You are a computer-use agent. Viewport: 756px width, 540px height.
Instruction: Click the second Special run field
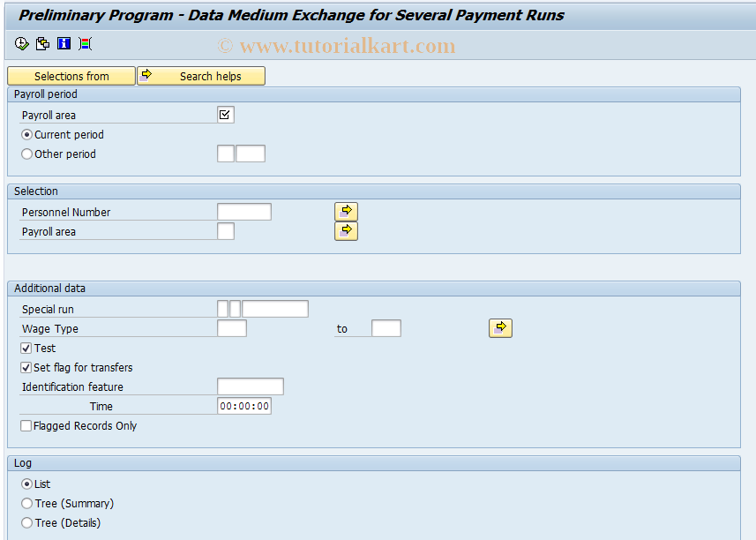click(x=235, y=309)
